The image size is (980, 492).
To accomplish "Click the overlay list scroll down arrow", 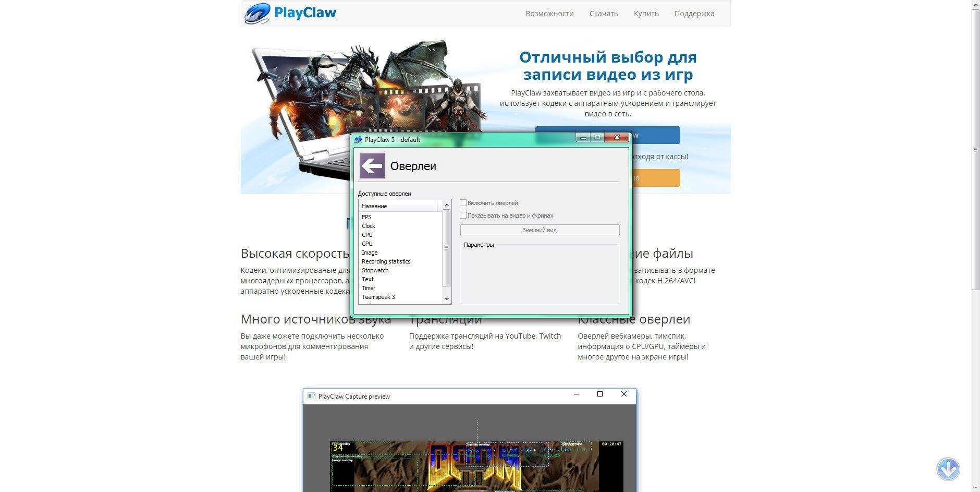I will pyautogui.click(x=446, y=299).
